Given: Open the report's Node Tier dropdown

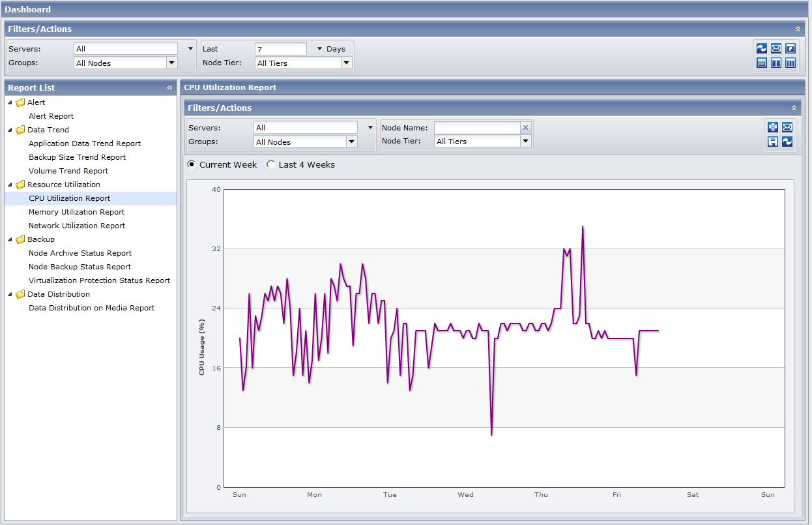Looking at the screenshot, I should [x=526, y=142].
